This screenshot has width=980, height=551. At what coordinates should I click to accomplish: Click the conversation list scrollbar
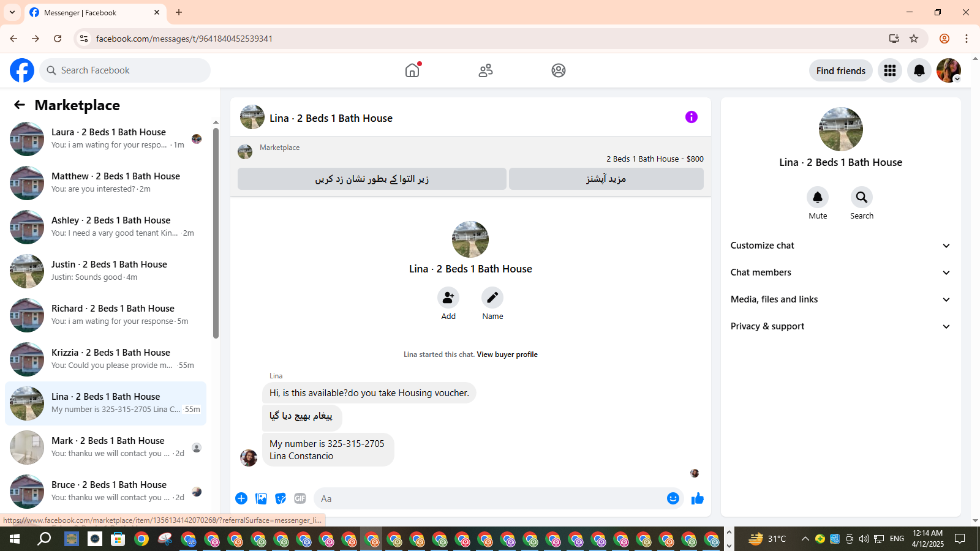point(216,233)
